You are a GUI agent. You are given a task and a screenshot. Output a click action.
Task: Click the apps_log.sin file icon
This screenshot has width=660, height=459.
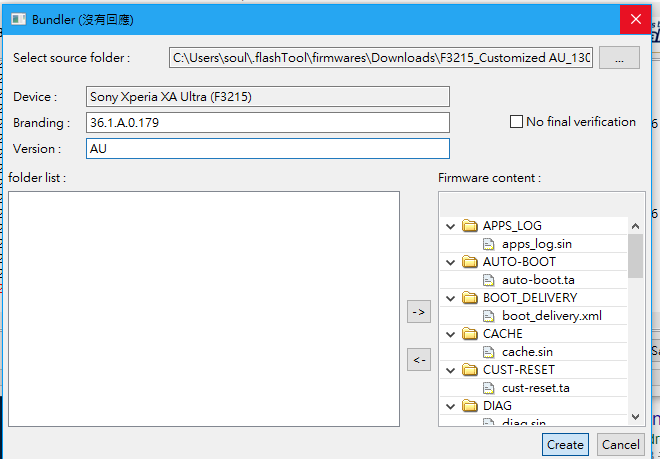488,244
